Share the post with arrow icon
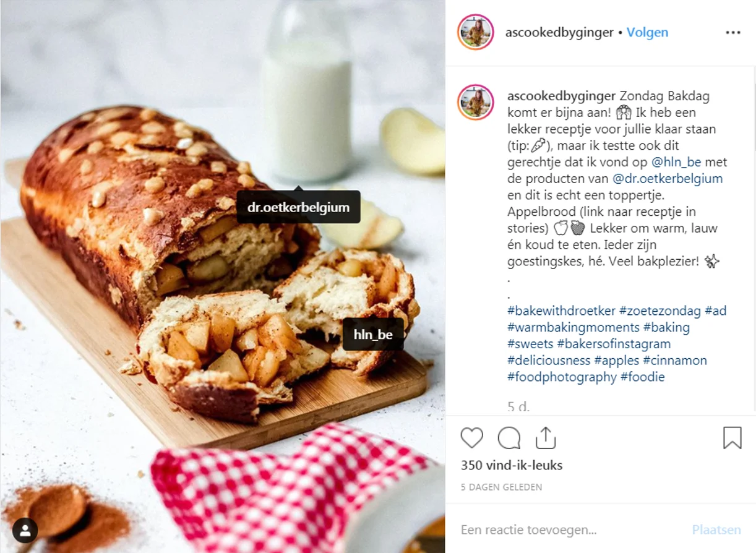 (546, 437)
